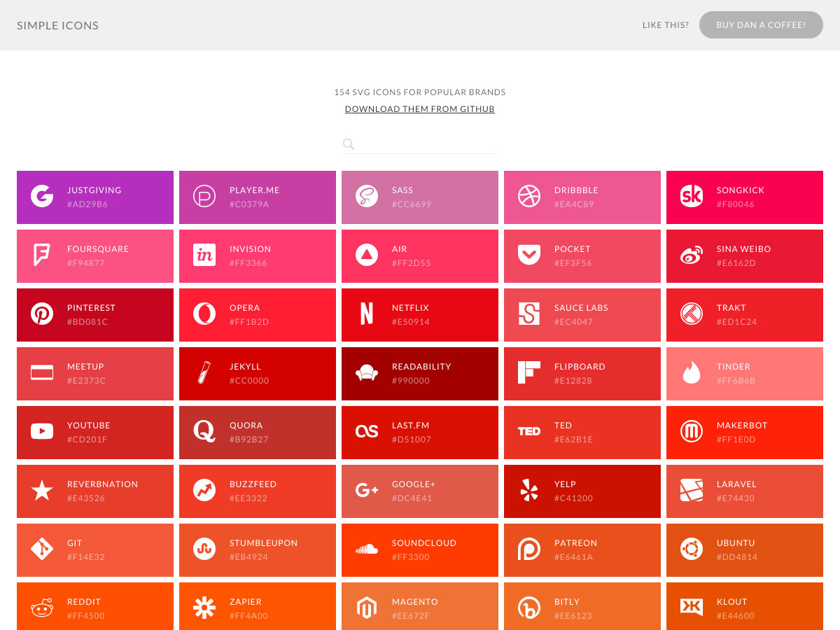Select hex code #EE672F under Magento
840x630 pixels.
(411, 616)
